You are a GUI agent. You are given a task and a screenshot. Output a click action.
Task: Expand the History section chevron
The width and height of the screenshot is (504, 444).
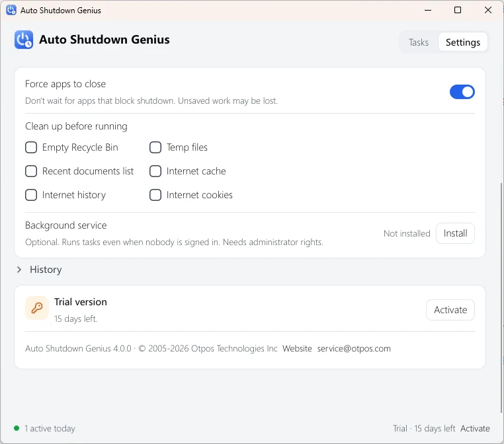point(19,270)
